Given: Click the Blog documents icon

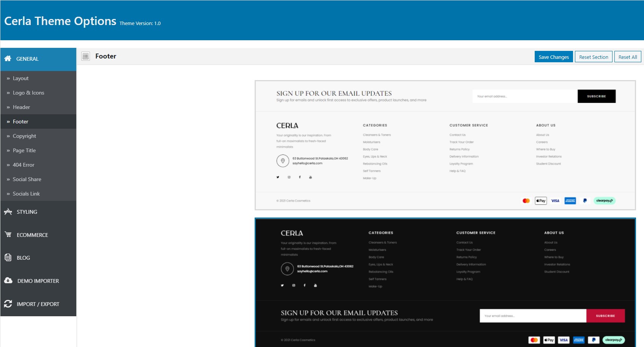Looking at the screenshot, I should pyautogui.click(x=8, y=257).
